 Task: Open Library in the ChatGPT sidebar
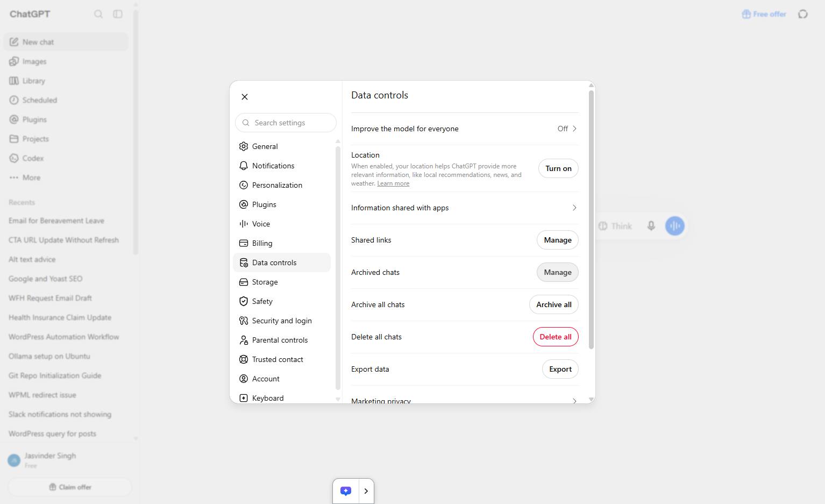pos(66,81)
